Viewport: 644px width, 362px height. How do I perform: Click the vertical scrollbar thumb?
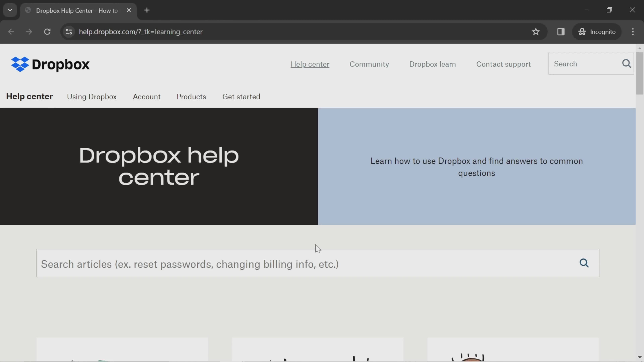(x=639, y=73)
